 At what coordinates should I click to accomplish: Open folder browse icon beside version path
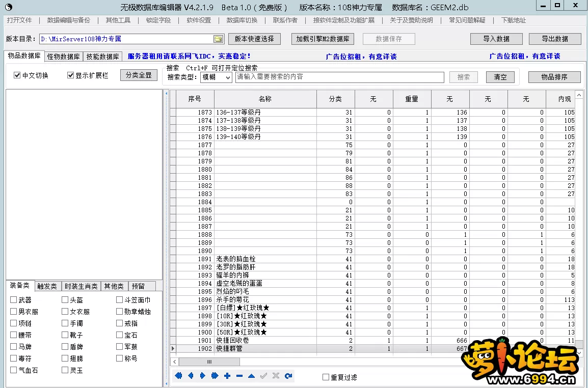coord(218,39)
